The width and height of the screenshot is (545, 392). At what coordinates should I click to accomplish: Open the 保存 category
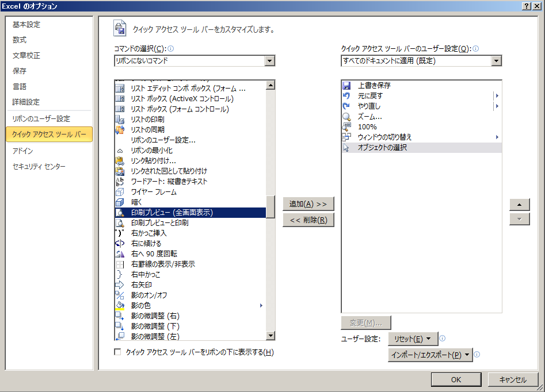[49, 71]
